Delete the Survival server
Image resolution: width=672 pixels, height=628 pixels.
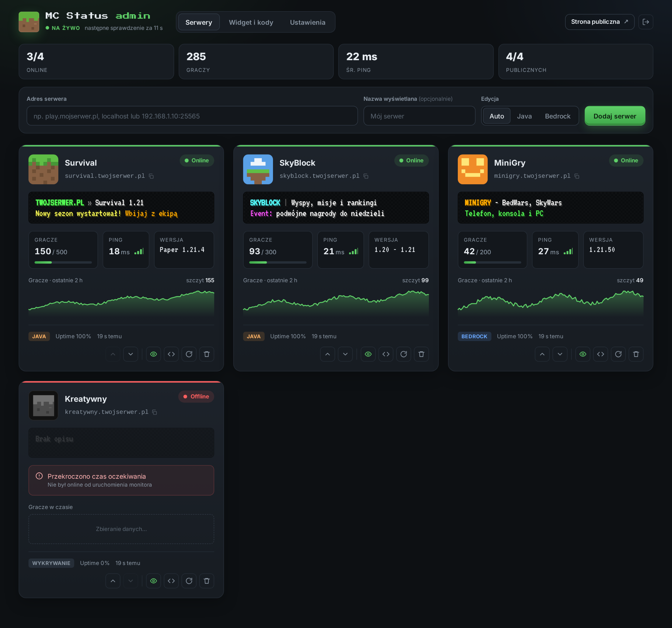point(207,354)
